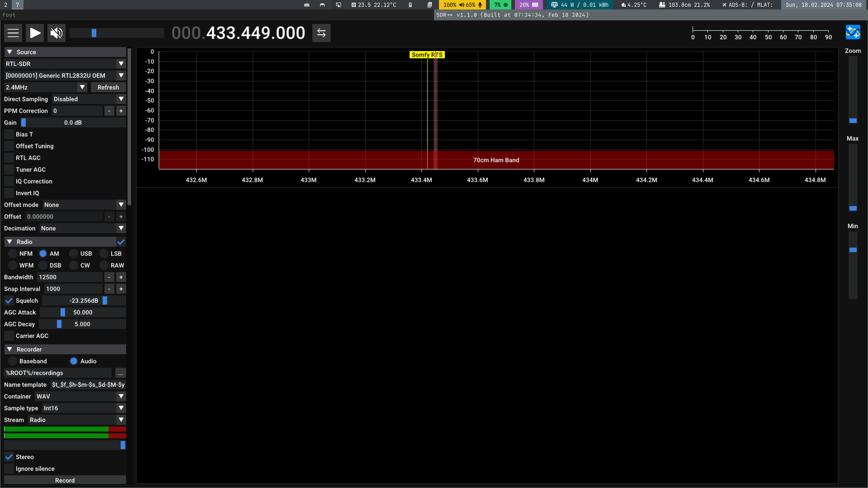Increase PPM Correction with plus button

pos(121,111)
